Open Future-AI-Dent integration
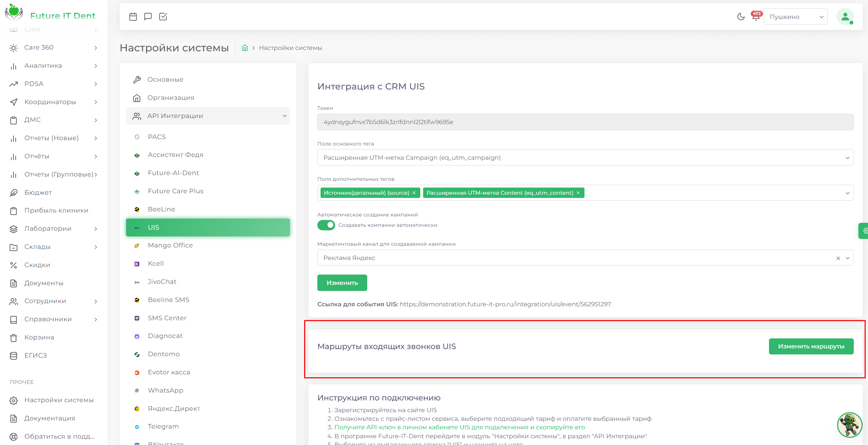The height and width of the screenshot is (445, 868). tap(208, 173)
